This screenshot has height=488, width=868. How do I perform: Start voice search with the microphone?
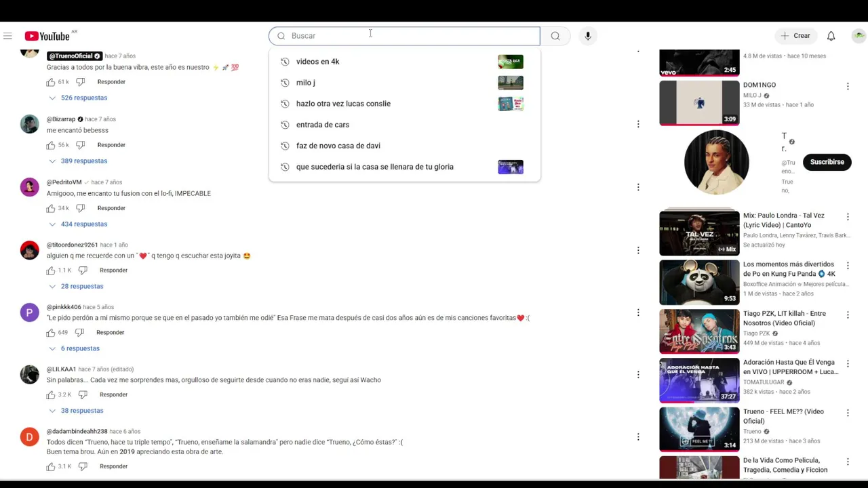(x=588, y=36)
